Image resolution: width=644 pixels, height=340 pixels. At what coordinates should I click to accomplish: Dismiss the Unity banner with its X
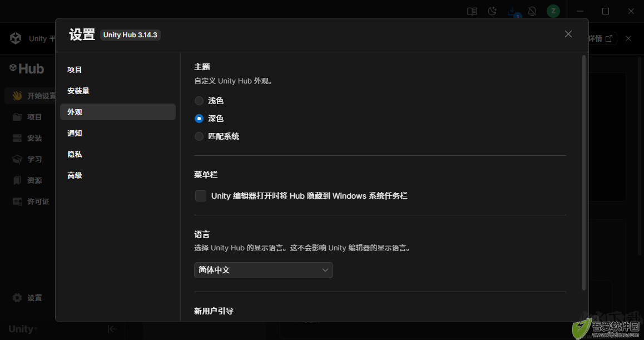coord(628,38)
